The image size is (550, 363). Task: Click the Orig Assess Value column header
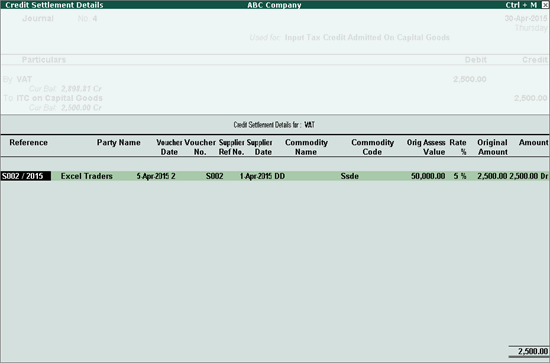click(x=426, y=147)
